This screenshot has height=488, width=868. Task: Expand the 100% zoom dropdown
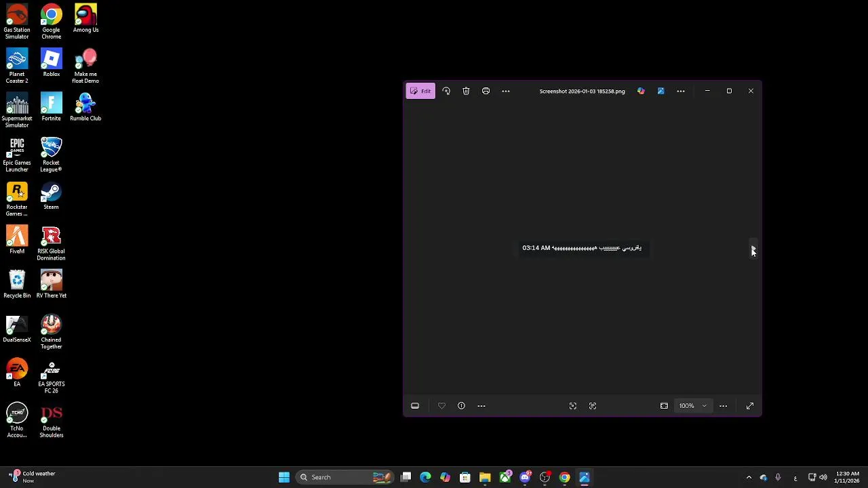tap(693, 406)
